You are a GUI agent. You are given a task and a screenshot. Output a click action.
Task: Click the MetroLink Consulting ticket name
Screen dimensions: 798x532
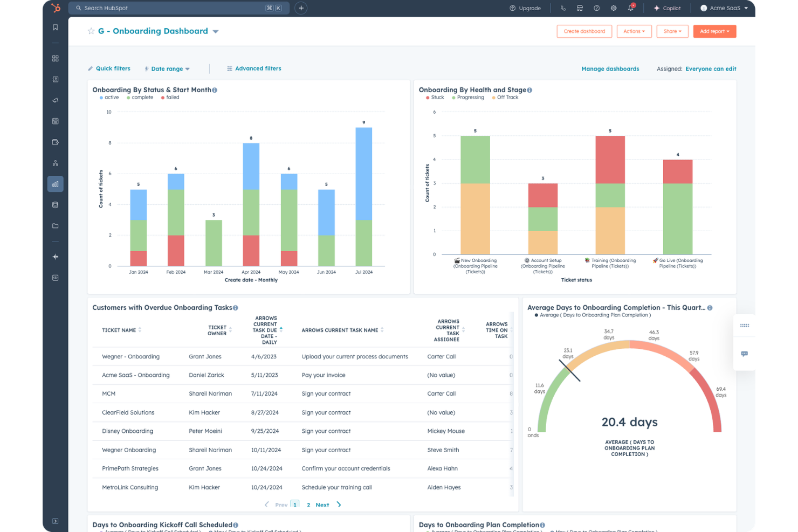[130, 487]
